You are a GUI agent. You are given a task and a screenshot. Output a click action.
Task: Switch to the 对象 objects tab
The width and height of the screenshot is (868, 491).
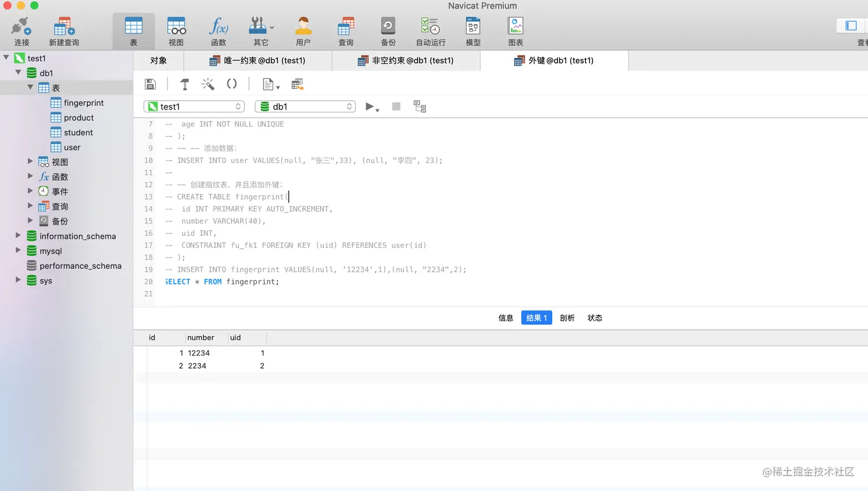(x=158, y=60)
